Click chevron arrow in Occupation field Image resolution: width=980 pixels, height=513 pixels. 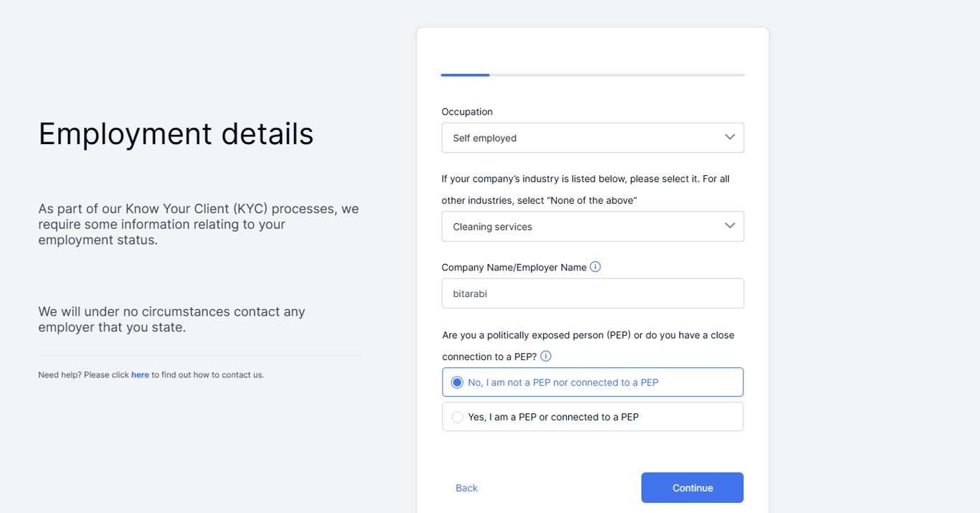pyautogui.click(x=730, y=137)
